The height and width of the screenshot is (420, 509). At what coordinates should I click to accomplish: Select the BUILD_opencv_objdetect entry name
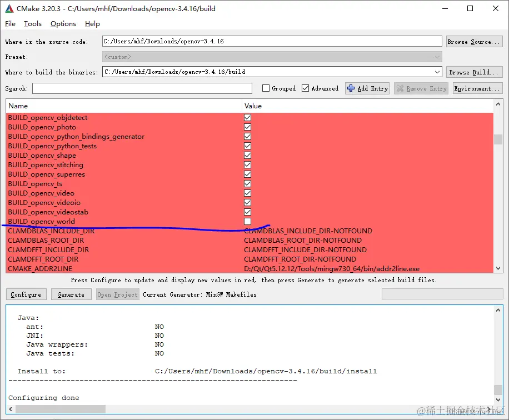coord(48,117)
